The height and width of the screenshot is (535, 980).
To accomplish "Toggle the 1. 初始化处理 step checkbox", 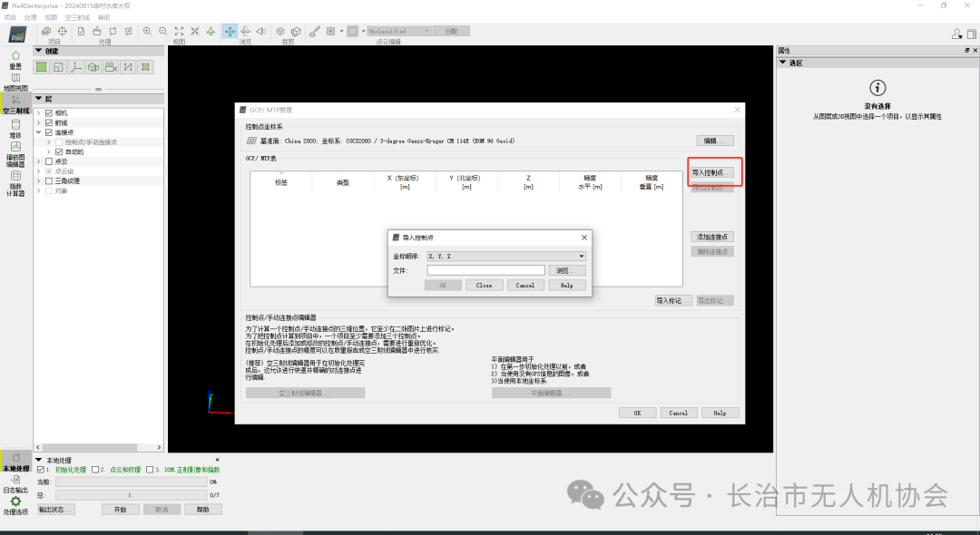I will pyautogui.click(x=41, y=470).
